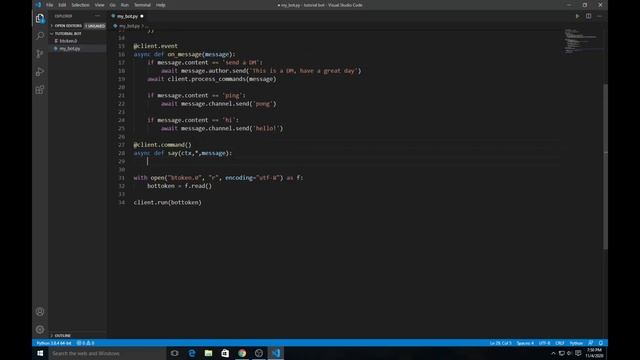
Task: Open Google Chrome from taskbar
Action: click(x=242, y=353)
